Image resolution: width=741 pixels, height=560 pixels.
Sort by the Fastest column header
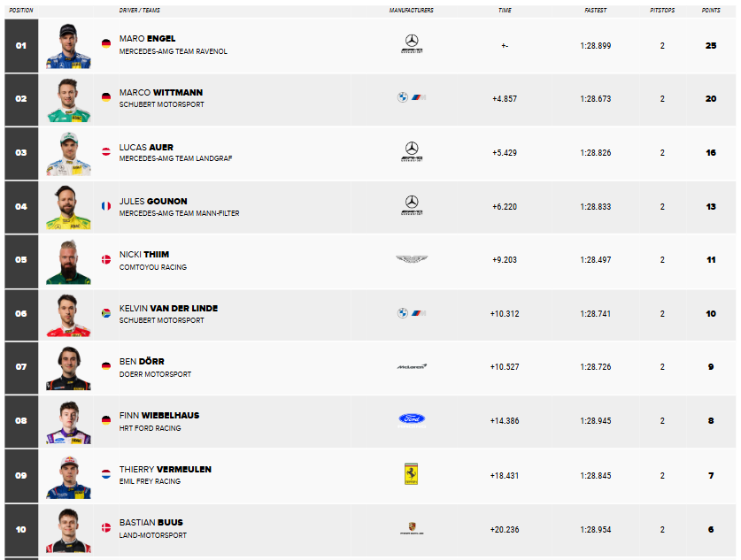(x=596, y=10)
